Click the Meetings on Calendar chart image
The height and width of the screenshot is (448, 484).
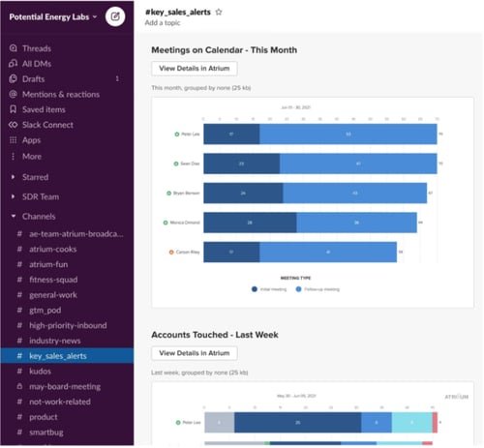click(313, 202)
